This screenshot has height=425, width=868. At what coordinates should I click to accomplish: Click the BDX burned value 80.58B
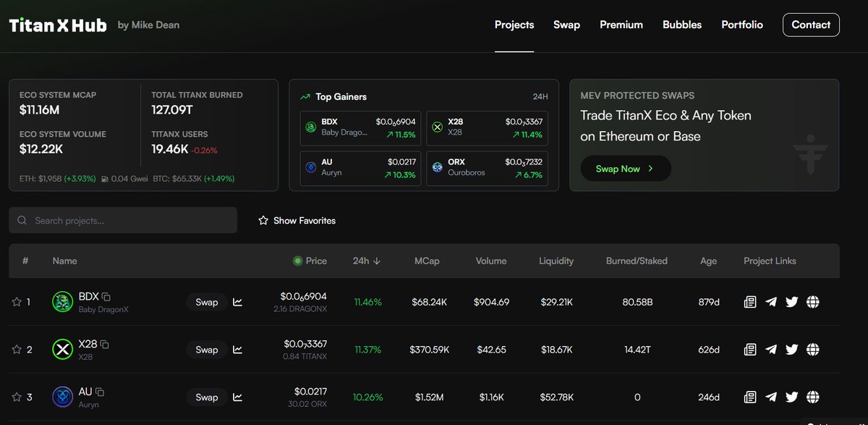pyautogui.click(x=637, y=302)
